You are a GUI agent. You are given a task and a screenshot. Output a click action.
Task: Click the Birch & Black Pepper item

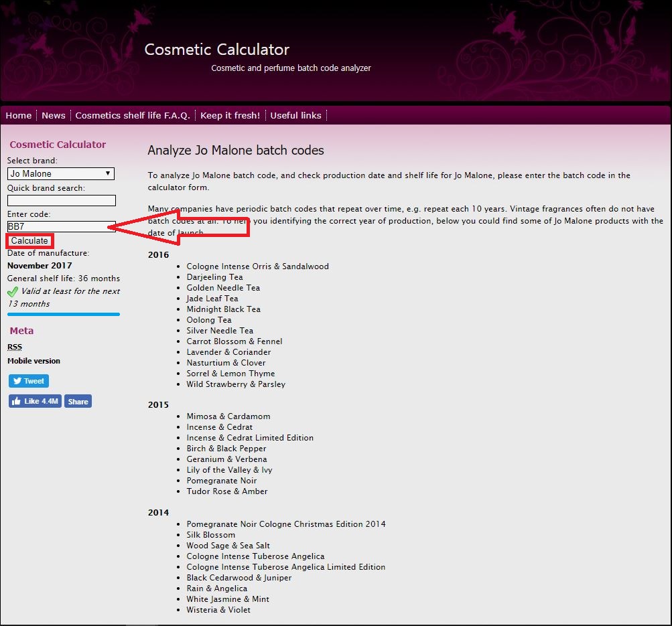click(x=226, y=449)
